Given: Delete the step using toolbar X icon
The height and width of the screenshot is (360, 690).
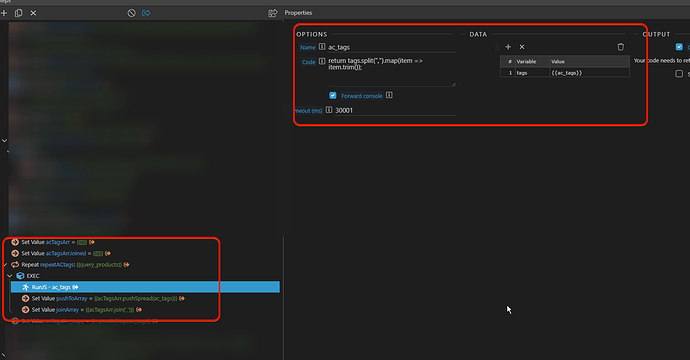Looking at the screenshot, I should click(33, 13).
